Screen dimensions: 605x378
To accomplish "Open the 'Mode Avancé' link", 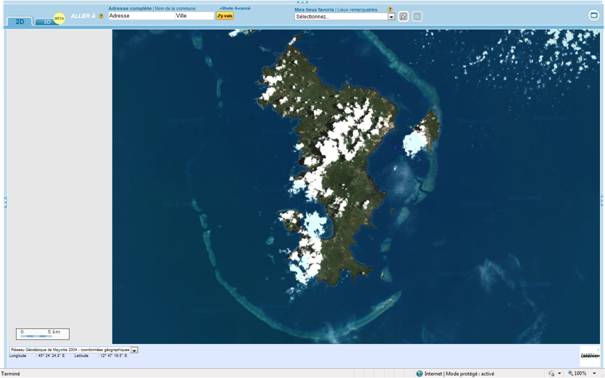I will tap(235, 8).
